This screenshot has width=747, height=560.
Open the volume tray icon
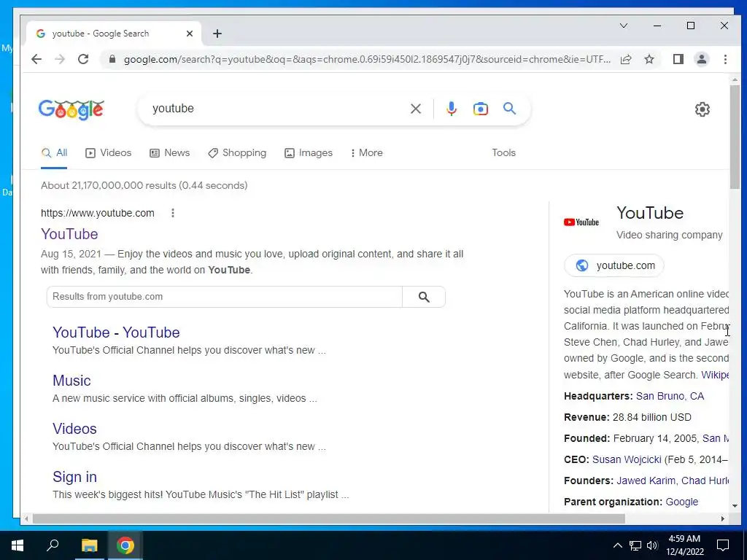652,545
